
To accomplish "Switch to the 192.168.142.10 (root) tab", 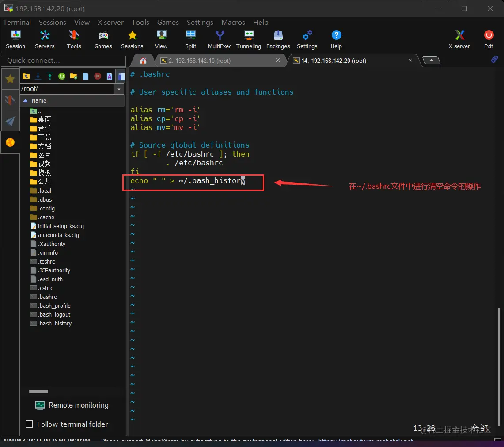I will pos(216,61).
